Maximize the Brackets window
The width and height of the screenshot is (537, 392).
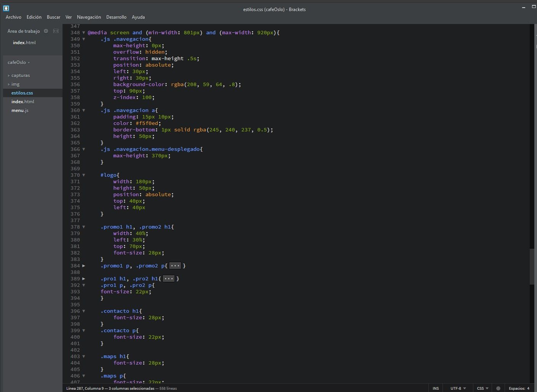534,7
